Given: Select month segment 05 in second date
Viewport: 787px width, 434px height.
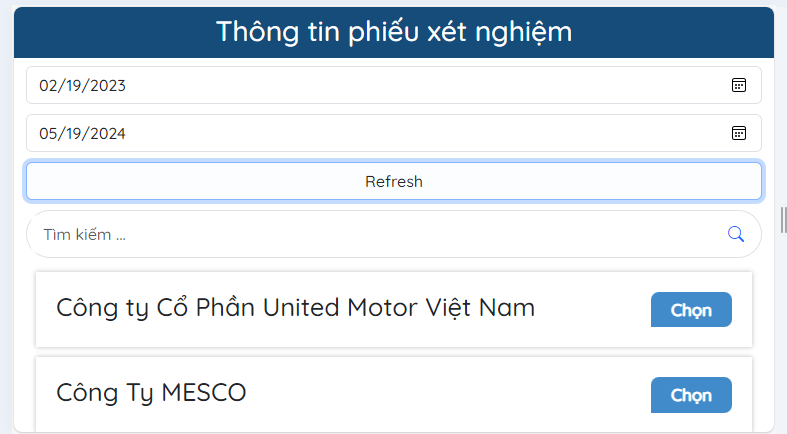Looking at the screenshot, I should (x=48, y=133).
